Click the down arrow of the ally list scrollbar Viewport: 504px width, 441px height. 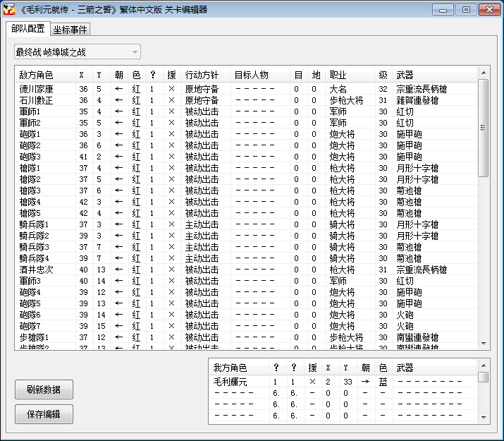click(484, 418)
